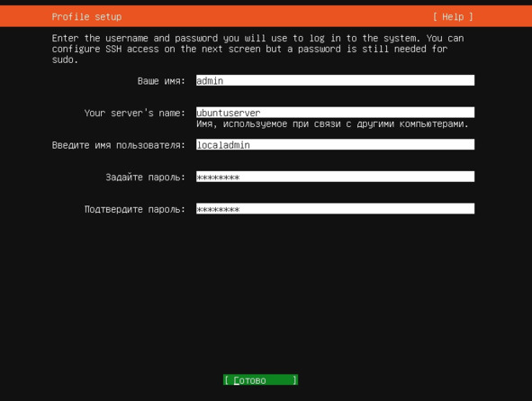Click the instruction paragraph about SSH access
Image resolution: width=532 pixels, height=401 pixels.
[x=257, y=49]
